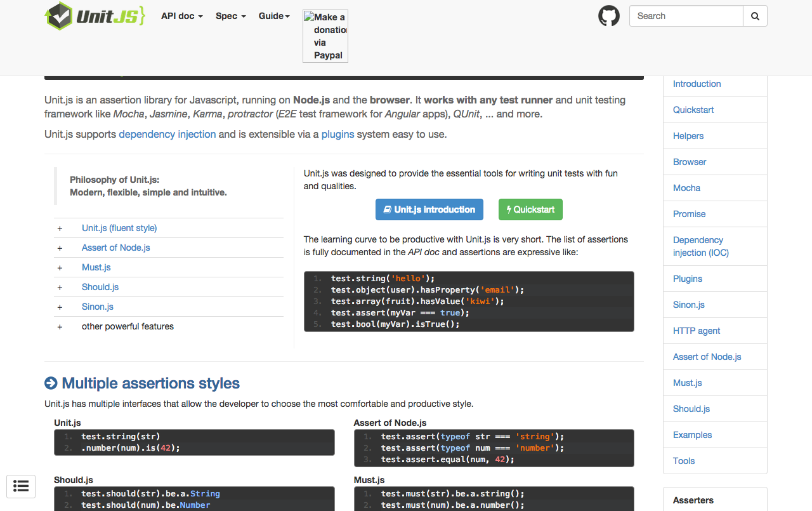
Task: Click the Asserters sidebar heading
Action: coord(693,500)
